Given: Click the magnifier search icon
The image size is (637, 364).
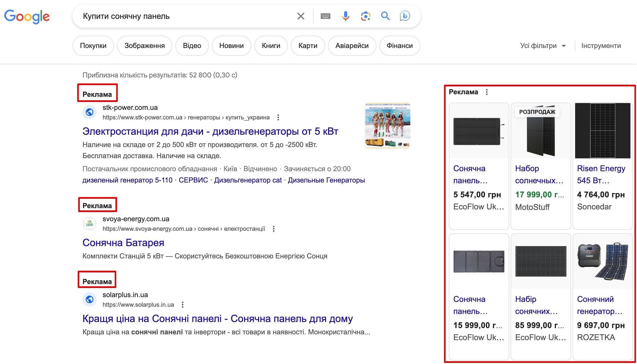Looking at the screenshot, I should (385, 16).
